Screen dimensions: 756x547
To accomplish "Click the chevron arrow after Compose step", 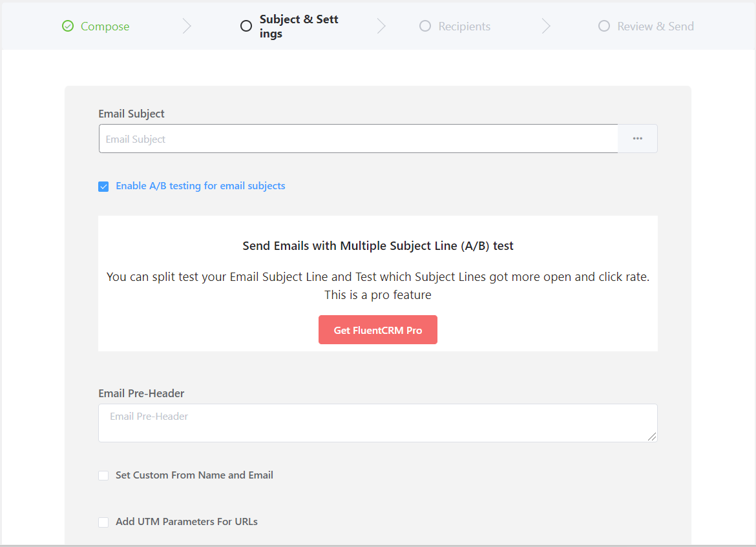I will click(x=187, y=26).
